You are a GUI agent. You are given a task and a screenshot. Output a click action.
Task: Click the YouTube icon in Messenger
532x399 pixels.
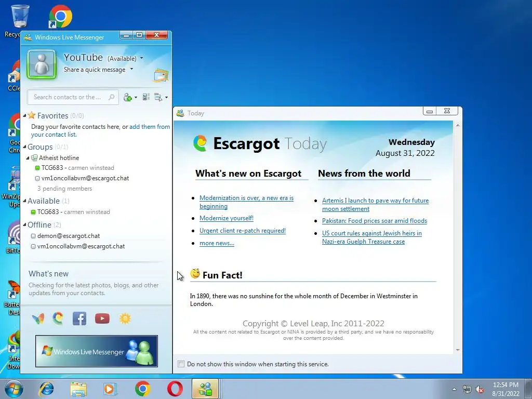(x=102, y=318)
